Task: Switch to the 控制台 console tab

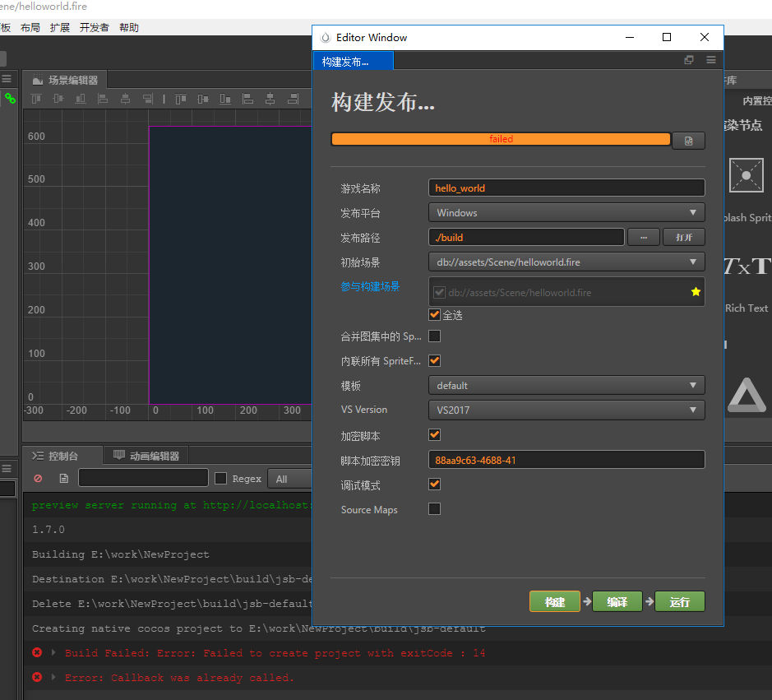Action: [62, 457]
